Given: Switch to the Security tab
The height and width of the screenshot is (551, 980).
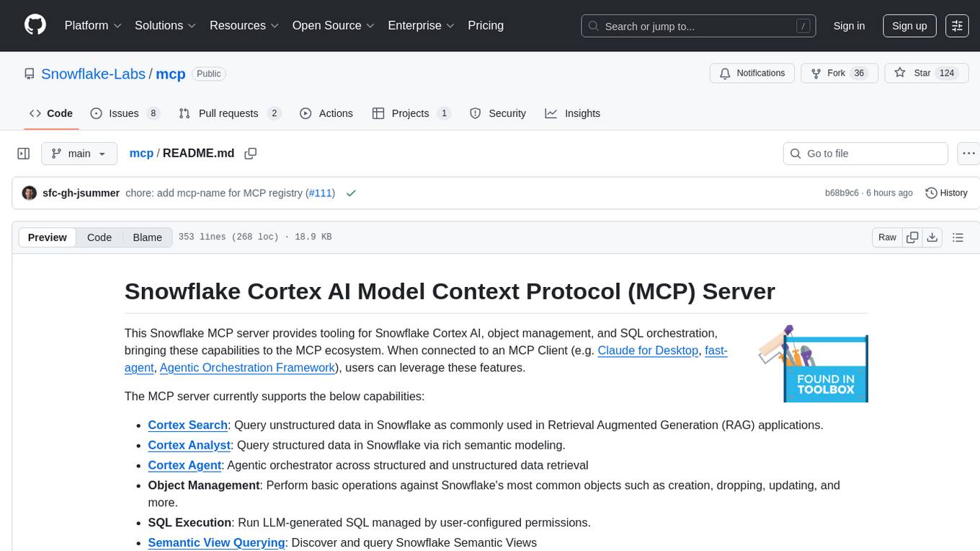Looking at the screenshot, I should click(x=498, y=113).
